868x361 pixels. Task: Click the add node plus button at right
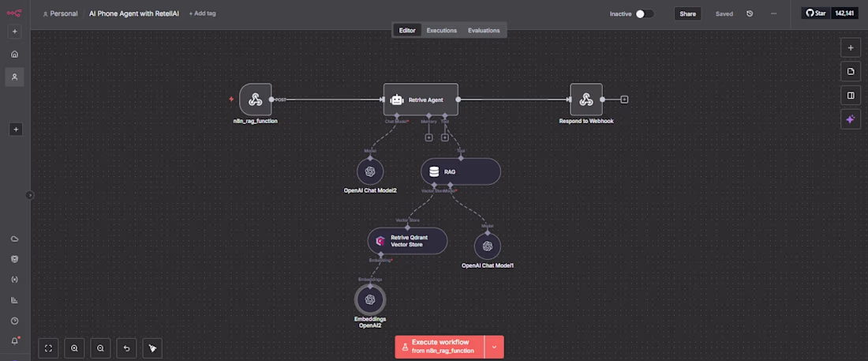coord(851,48)
